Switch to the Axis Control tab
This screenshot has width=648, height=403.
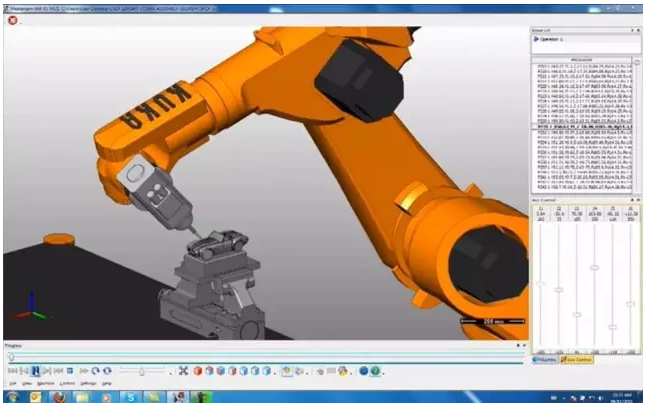pos(576,358)
